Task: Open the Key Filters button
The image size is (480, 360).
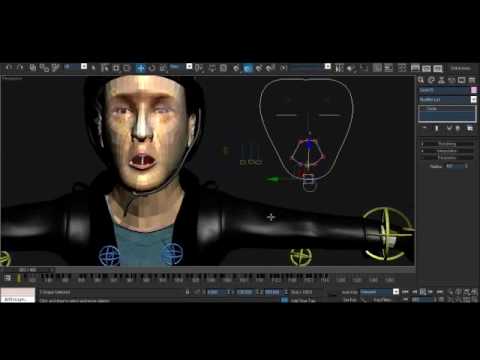Action: 383,300
